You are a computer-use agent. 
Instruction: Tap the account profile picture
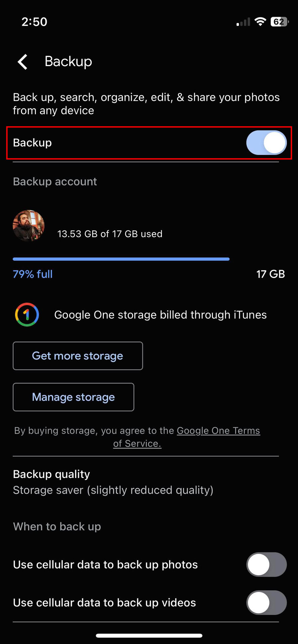(29, 226)
